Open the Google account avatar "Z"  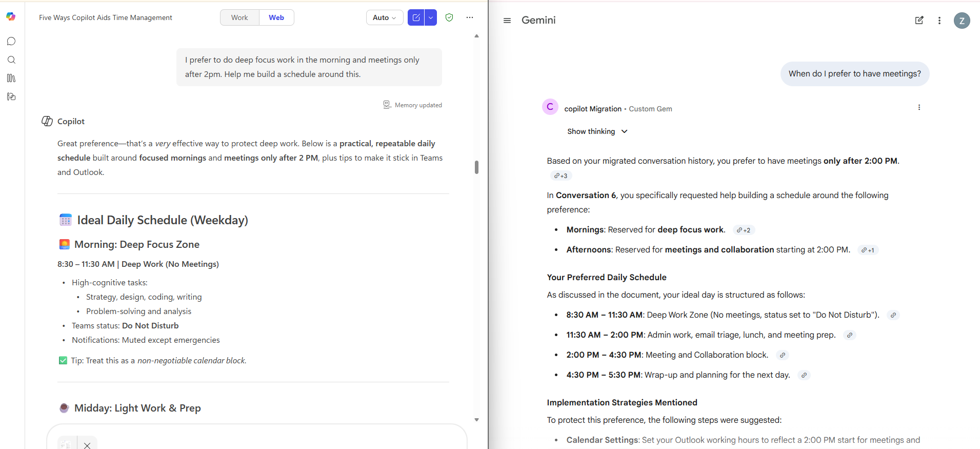(x=962, y=21)
